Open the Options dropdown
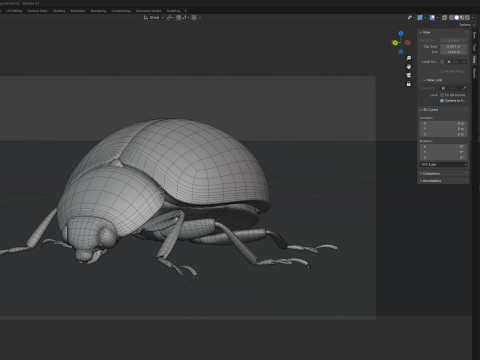Image resolution: width=480 pixels, height=360 pixels. coord(467,25)
